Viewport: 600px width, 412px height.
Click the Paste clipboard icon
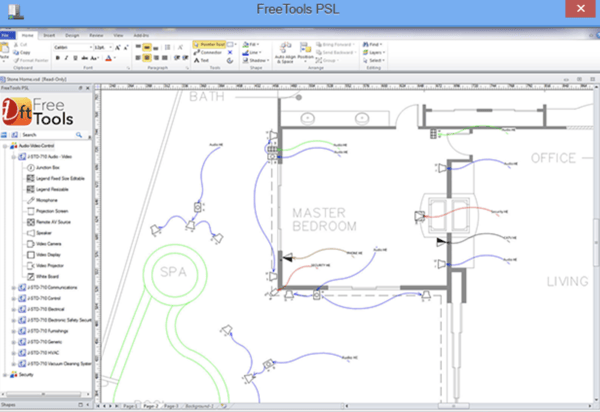pyautogui.click(x=4, y=48)
